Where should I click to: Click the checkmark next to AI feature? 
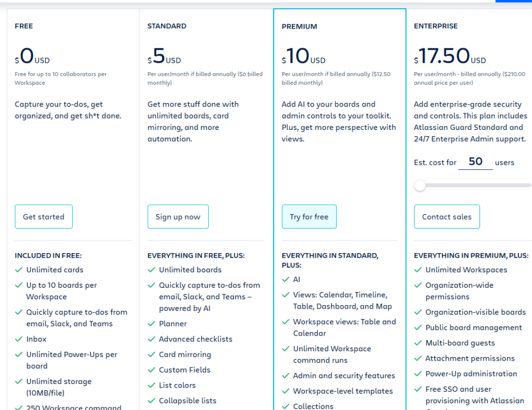(286, 280)
